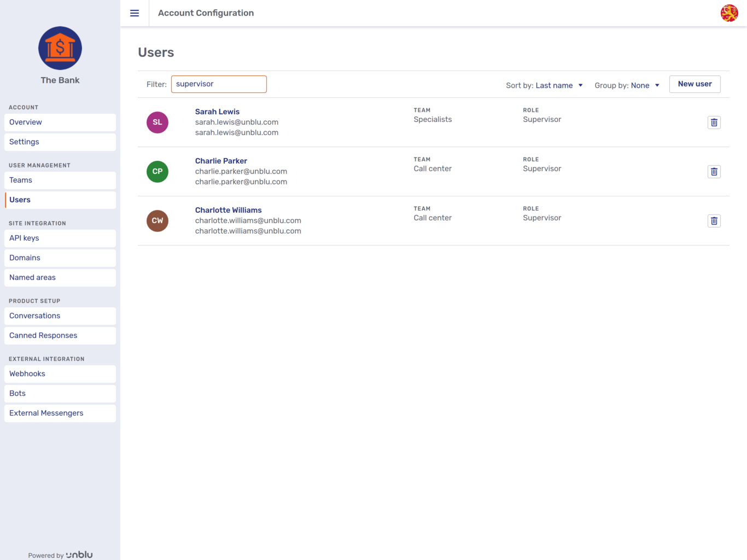Open the Sort by dropdown

558,85
